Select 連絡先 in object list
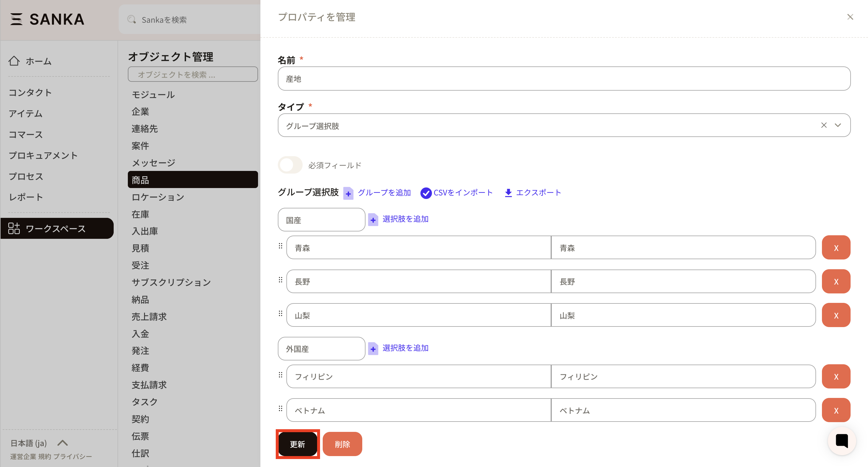This screenshot has width=868, height=467. pos(145,129)
